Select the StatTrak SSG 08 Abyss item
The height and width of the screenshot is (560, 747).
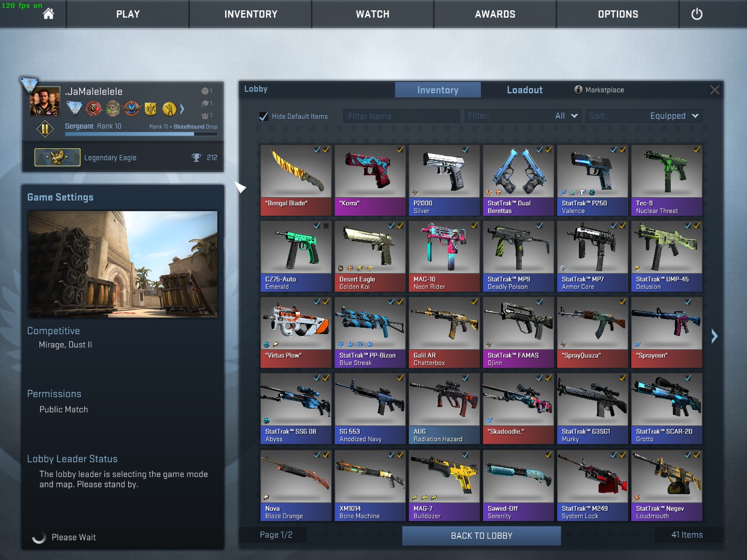(296, 409)
